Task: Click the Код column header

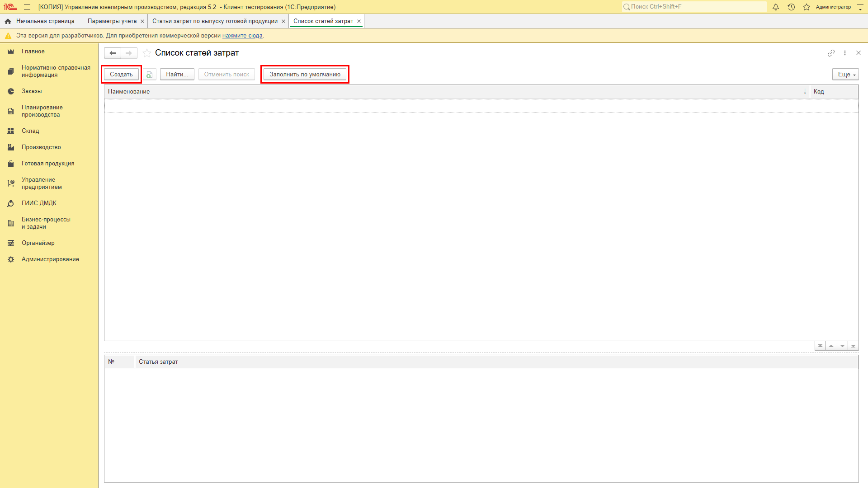Action: (x=834, y=92)
